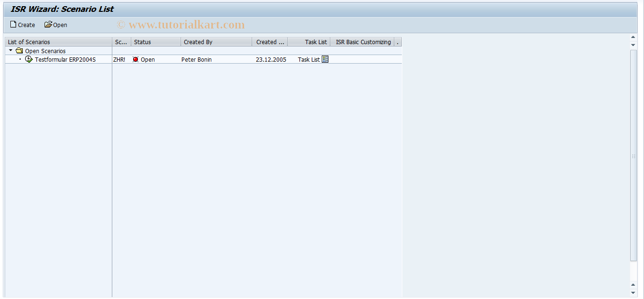This screenshot has height=299, width=644.
Task: Collapse the Open Scenarios folder node
Action: click(11, 50)
